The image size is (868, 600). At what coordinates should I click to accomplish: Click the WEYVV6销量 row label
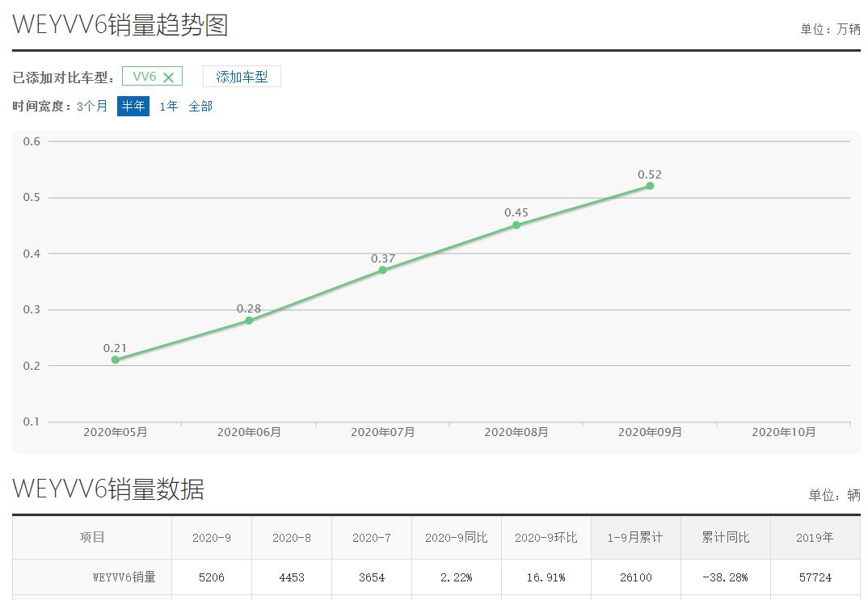coord(124,577)
